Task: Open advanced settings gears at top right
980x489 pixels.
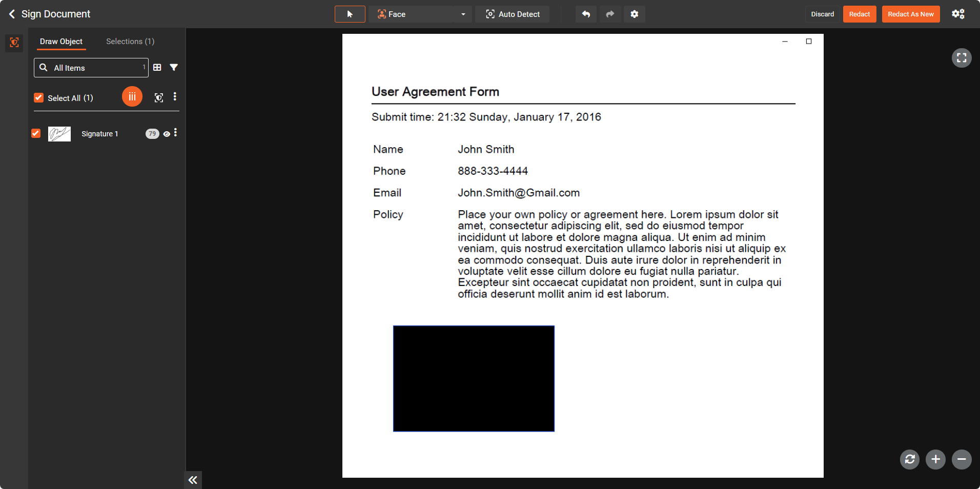Action: pyautogui.click(x=958, y=14)
